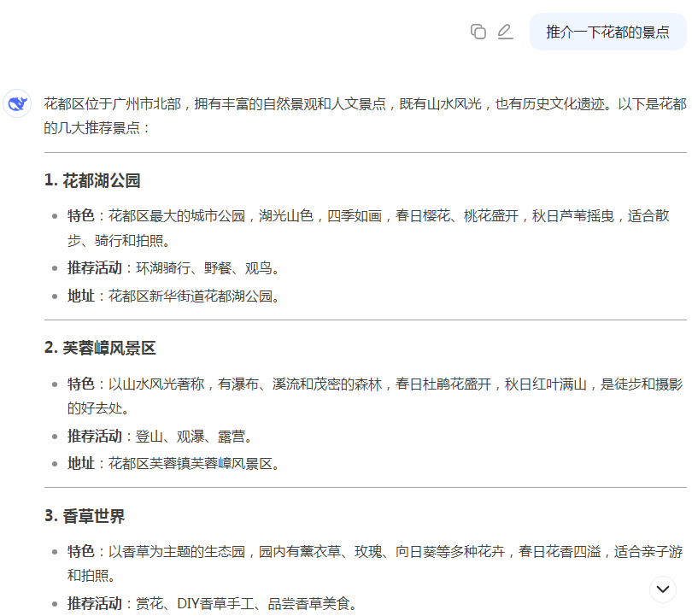
Task: Click the DeepSeek whale avatar icon
Action: pyautogui.click(x=17, y=104)
